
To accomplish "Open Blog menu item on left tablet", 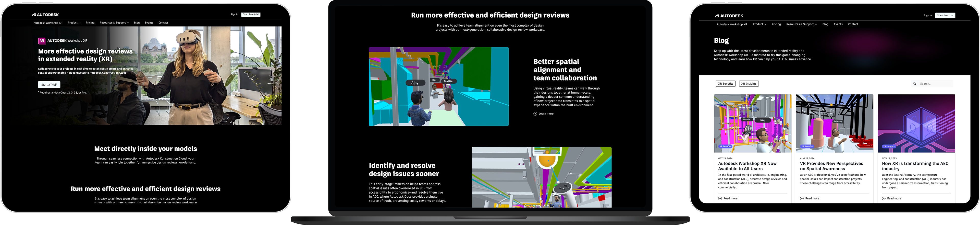I will (137, 22).
